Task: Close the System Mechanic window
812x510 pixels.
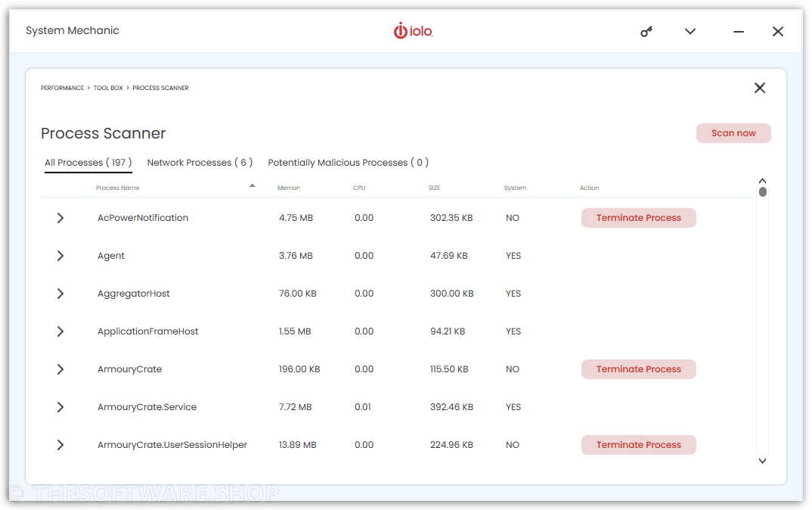Action: pyautogui.click(x=778, y=32)
